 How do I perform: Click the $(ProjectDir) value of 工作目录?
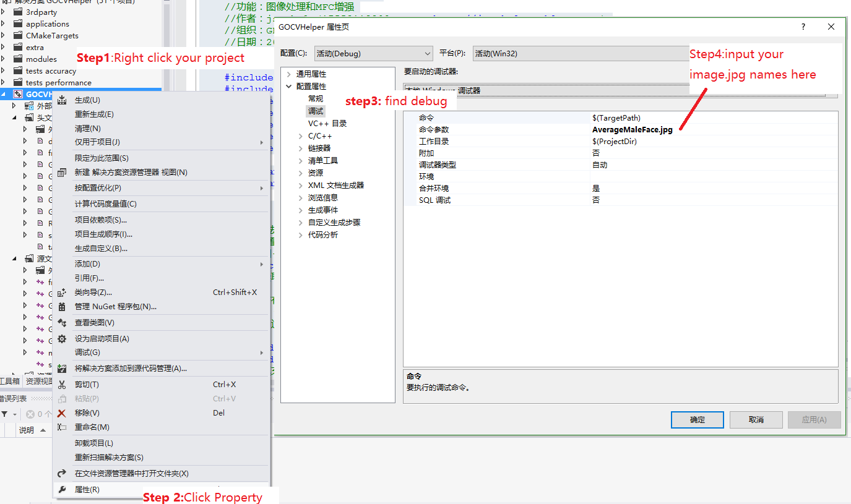point(615,142)
